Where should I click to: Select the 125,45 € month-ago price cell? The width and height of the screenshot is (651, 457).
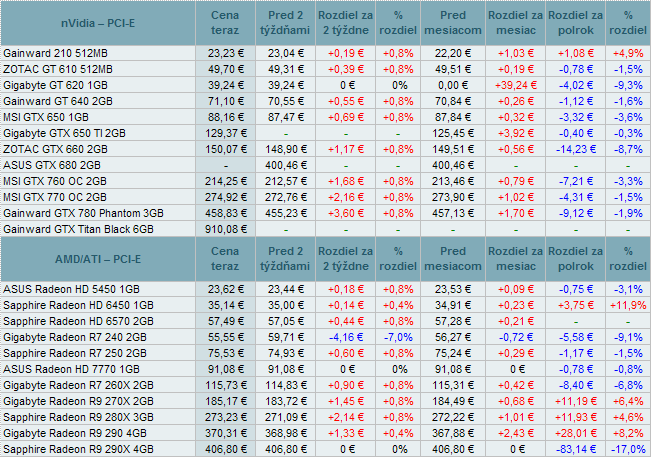point(453,133)
